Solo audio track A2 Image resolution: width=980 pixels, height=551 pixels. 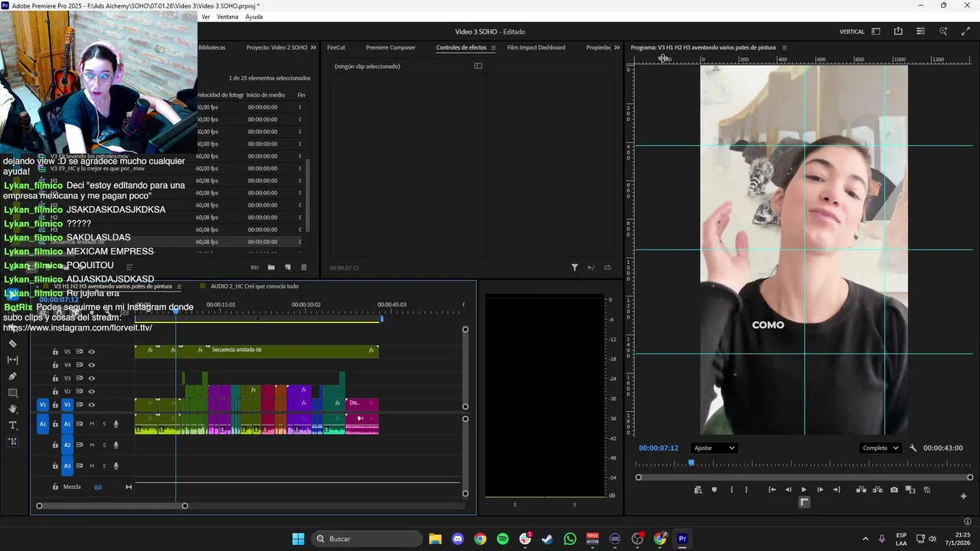104,445
